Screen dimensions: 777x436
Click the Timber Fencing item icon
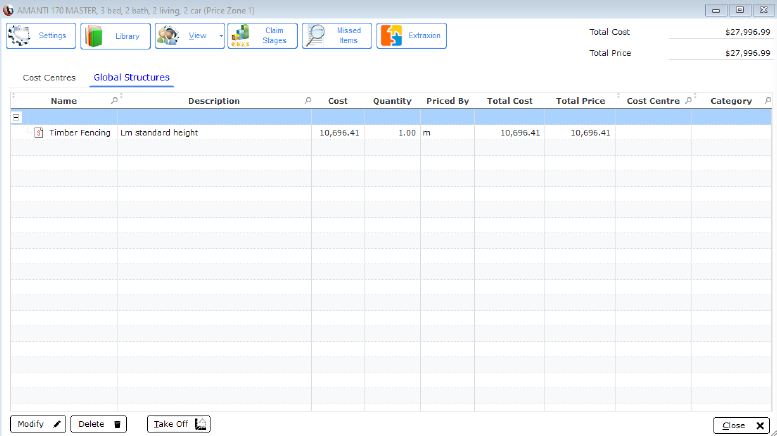39,133
